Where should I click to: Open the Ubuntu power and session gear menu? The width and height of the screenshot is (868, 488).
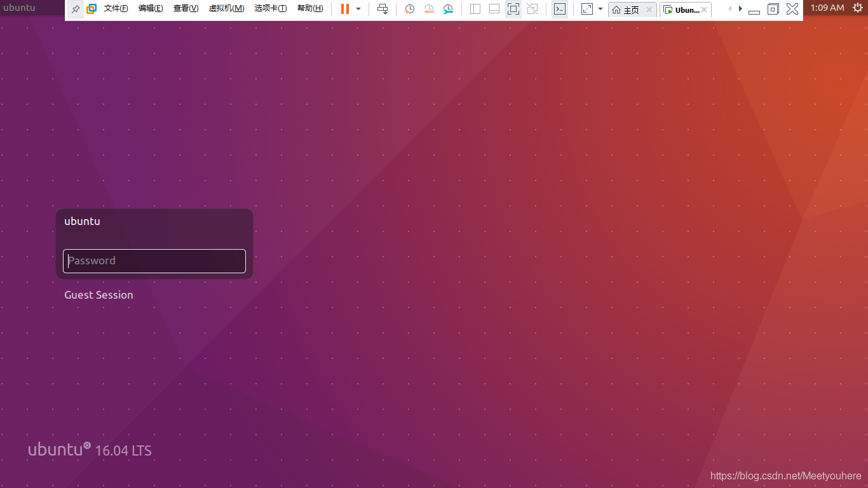point(858,8)
